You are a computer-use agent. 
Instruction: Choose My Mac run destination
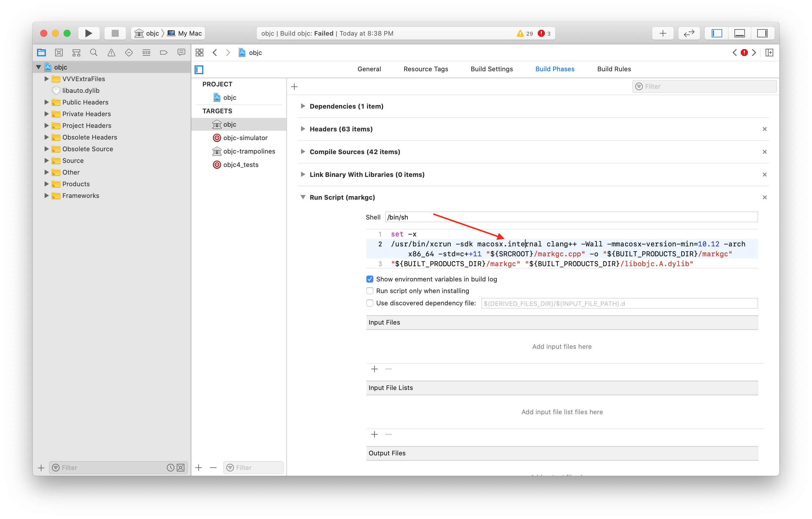coord(185,33)
